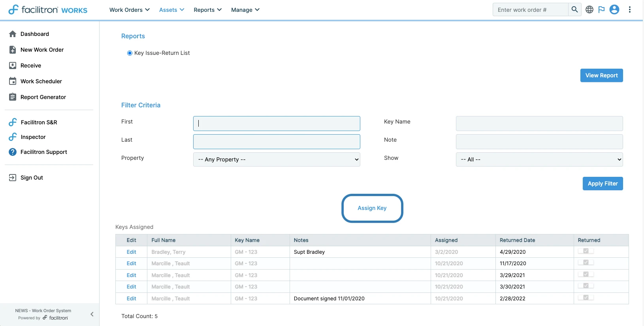Image resolution: width=644 pixels, height=326 pixels.
Task: Collapse the sidebar with the left chevron
Action: tap(92, 314)
